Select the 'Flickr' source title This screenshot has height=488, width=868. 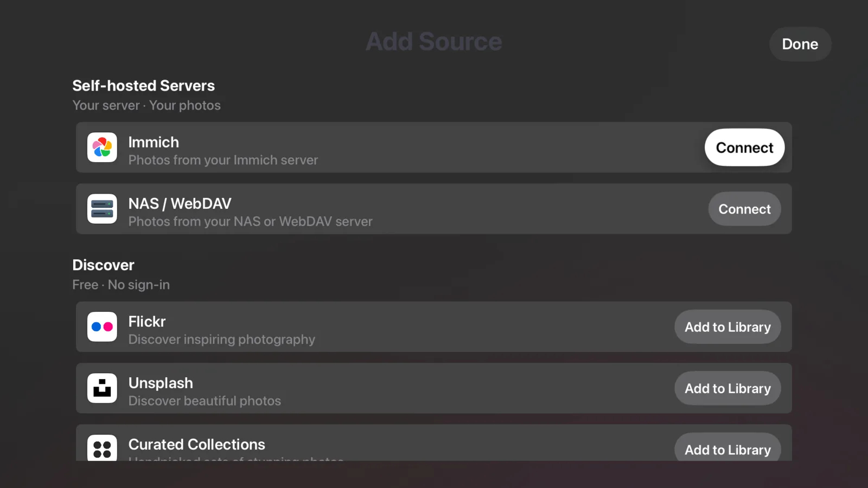tap(147, 322)
